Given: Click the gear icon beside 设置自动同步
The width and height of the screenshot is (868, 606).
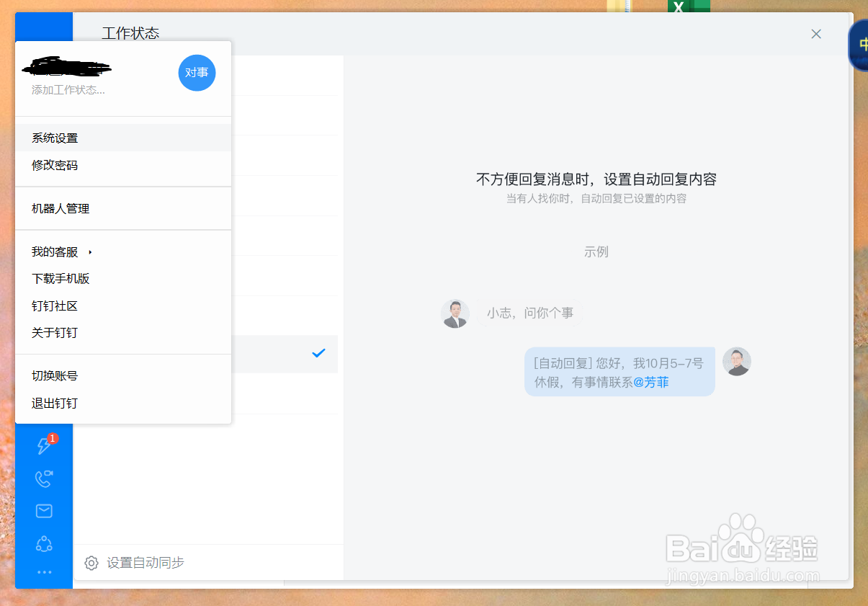Looking at the screenshot, I should coord(91,563).
